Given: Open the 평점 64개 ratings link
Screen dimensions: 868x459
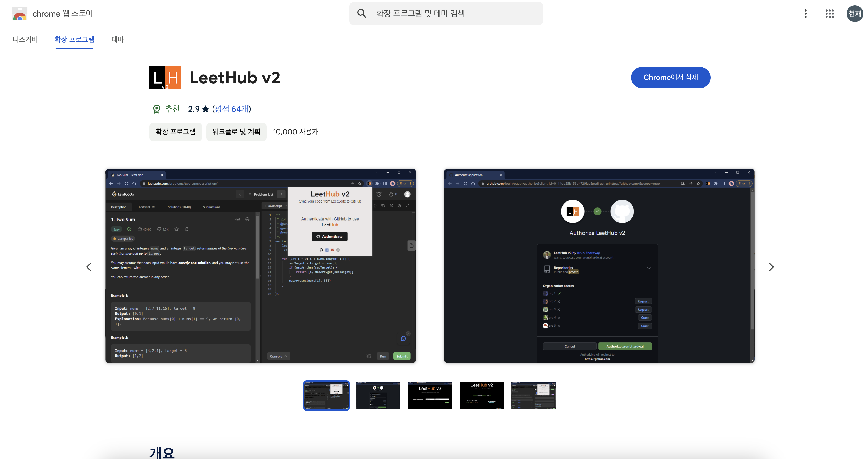Looking at the screenshot, I should pyautogui.click(x=231, y=109).
